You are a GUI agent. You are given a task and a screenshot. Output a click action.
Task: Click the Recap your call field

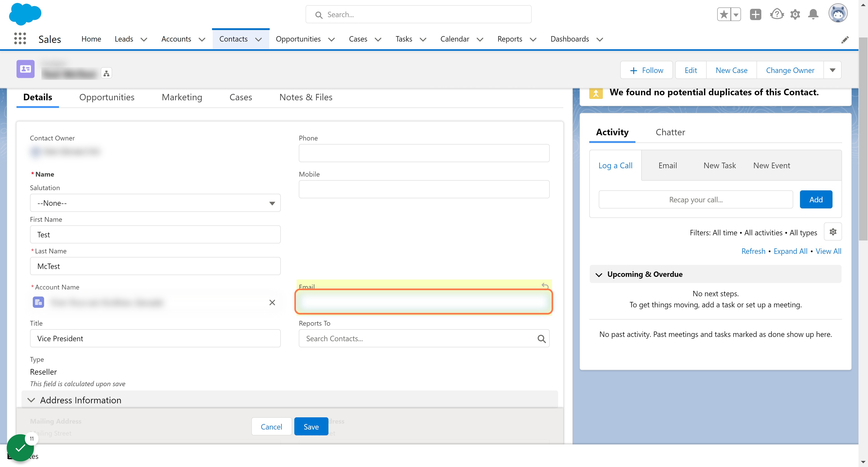click(x=696, y=200)
